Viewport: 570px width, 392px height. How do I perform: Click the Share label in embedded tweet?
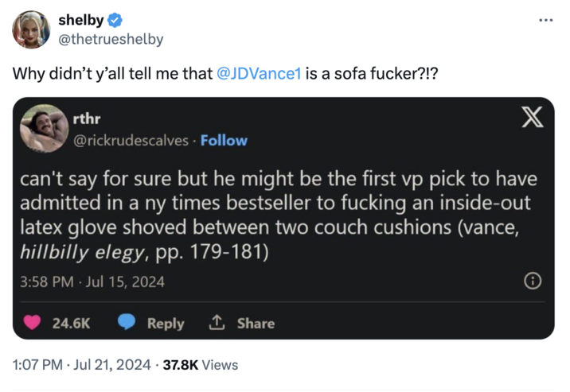pyautogui.click(x=256, y=324)
